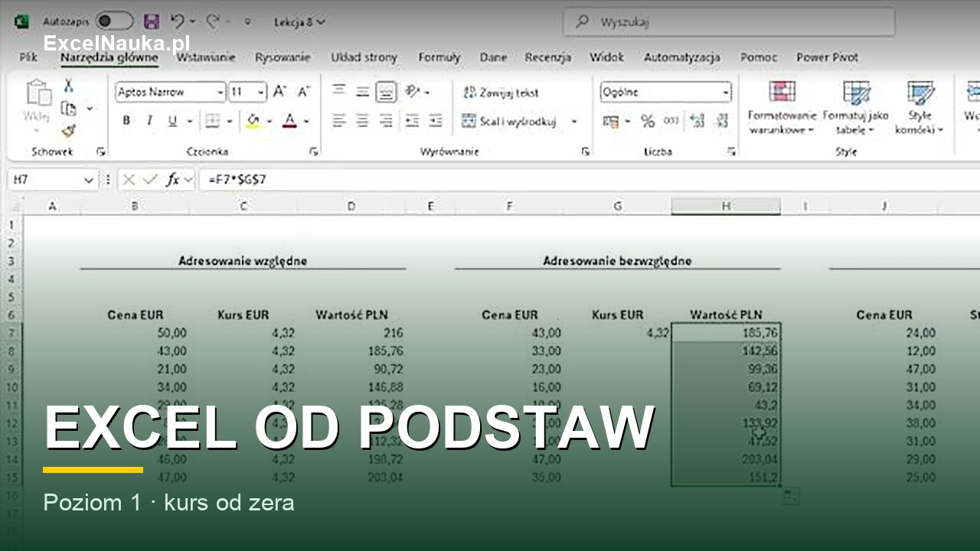980x551 pixels.
Task: Click the Wyszukaj search box
Action: coord(729,21)
